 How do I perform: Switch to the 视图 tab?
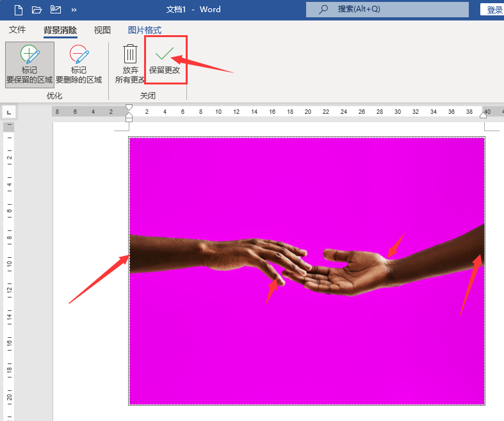(102, 30)
